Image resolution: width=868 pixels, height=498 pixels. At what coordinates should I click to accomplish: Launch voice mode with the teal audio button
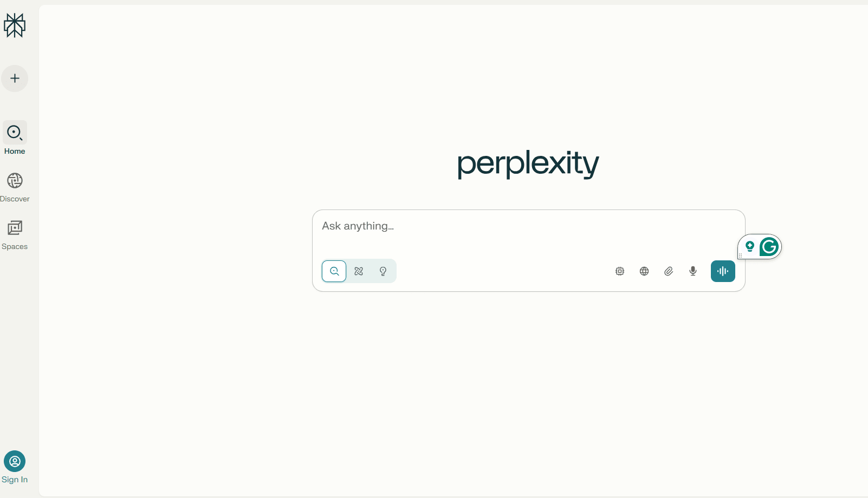(722, 271)
